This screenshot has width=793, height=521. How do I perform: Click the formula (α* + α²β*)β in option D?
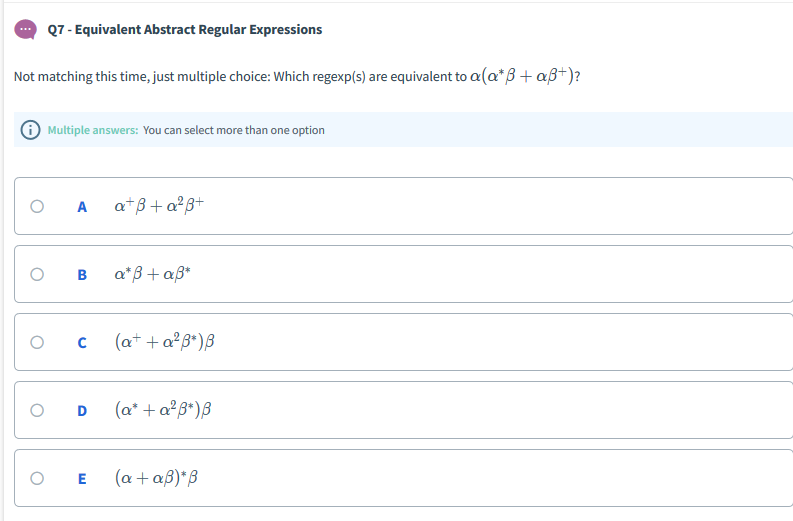click(166, 409)
